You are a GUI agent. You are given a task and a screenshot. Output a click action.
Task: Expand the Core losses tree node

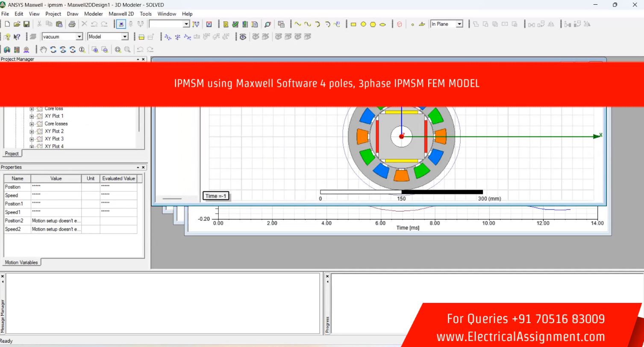[32, 124]
